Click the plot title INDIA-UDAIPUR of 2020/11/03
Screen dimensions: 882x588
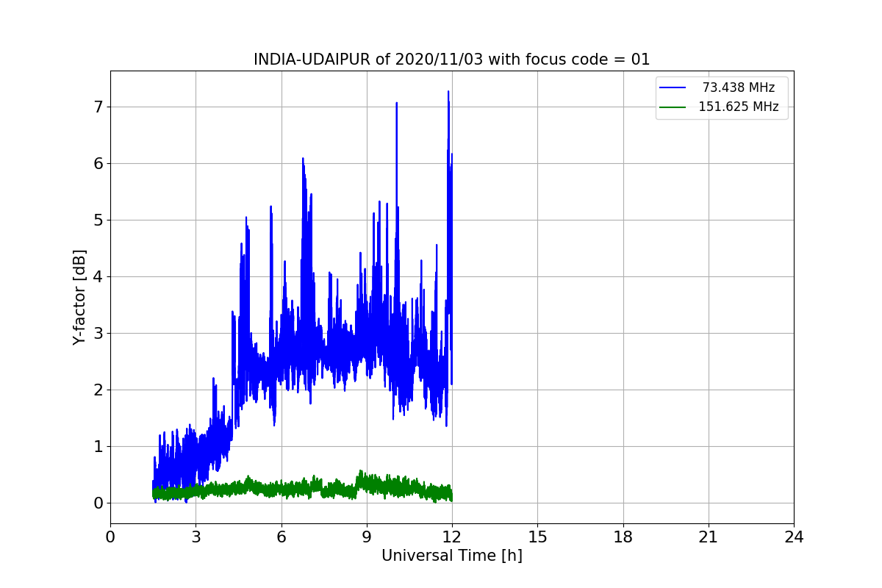[452, 60]
